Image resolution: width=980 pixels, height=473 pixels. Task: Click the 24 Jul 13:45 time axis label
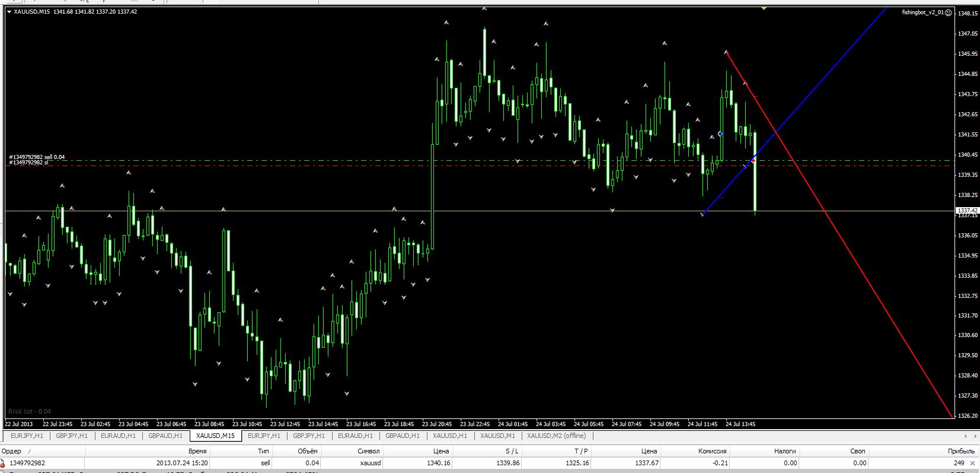pos(740,424)
